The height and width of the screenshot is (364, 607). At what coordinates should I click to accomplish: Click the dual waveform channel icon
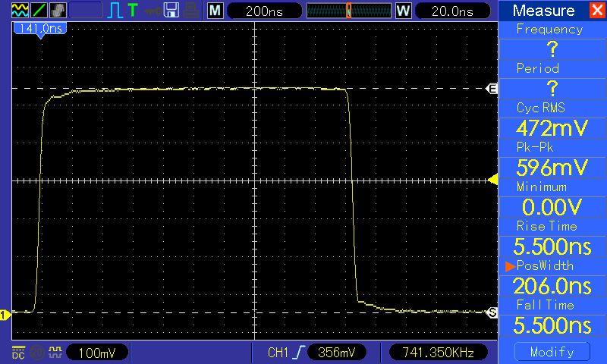[20, 10]
